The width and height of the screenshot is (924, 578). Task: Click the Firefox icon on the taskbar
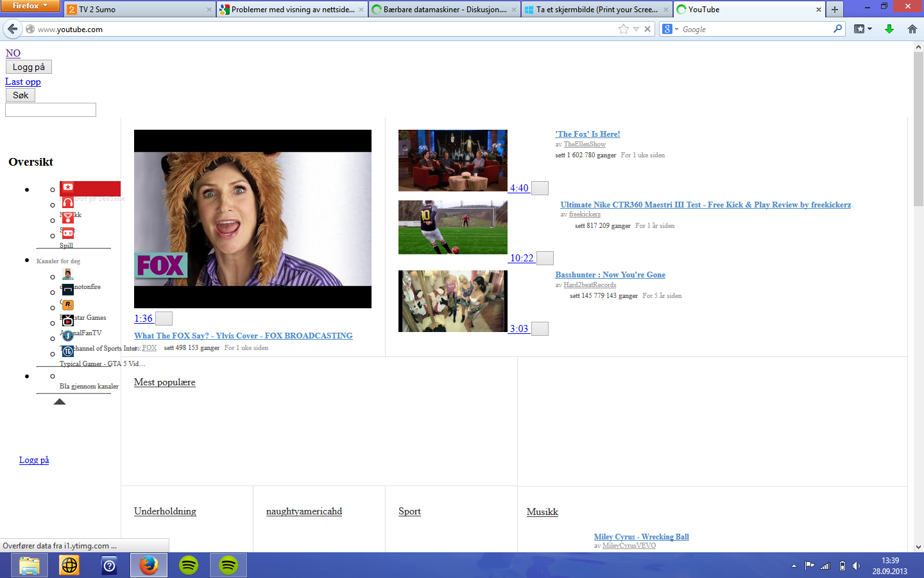click(149, 565)
